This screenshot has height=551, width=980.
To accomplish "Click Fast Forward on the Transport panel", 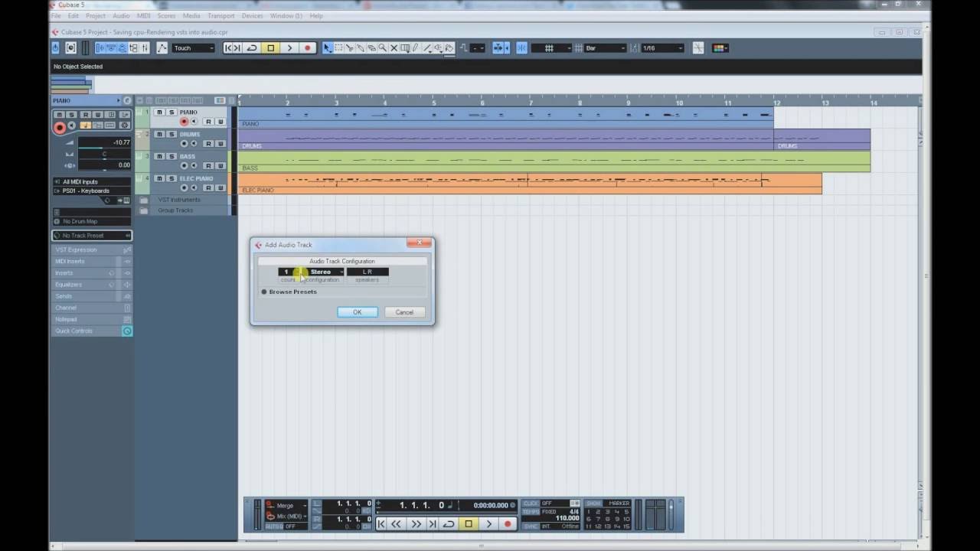I will [416, 523].
